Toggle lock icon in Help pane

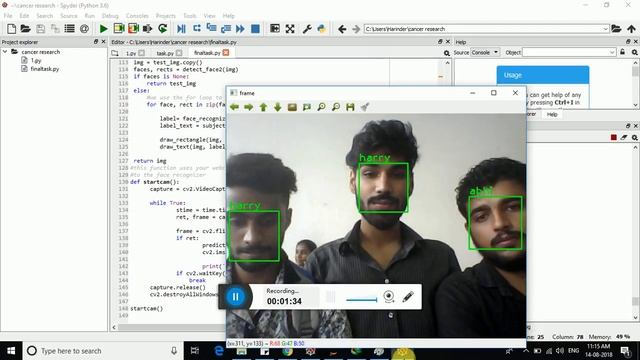[x=622, y=52]
